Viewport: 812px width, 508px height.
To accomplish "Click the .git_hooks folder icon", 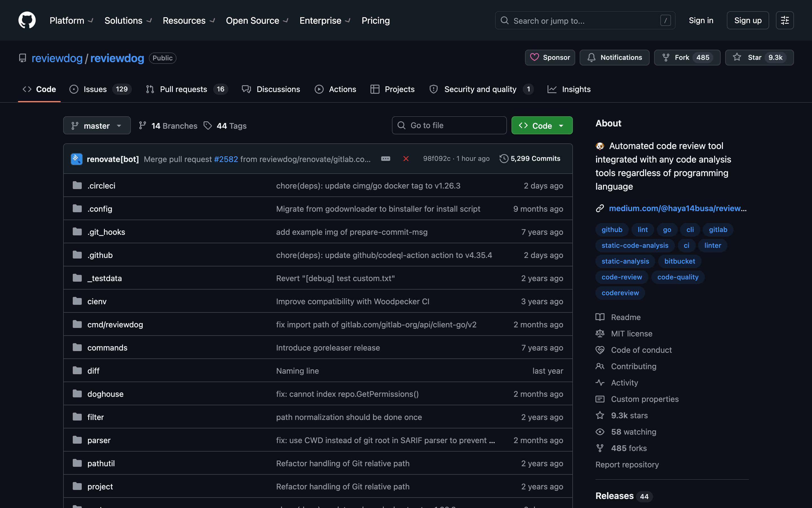I will tap(77, 232).
